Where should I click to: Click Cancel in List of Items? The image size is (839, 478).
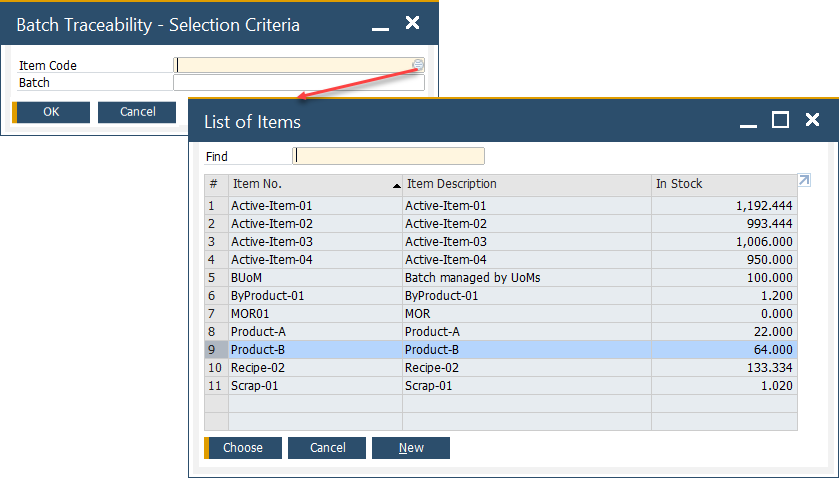point(327,447)
